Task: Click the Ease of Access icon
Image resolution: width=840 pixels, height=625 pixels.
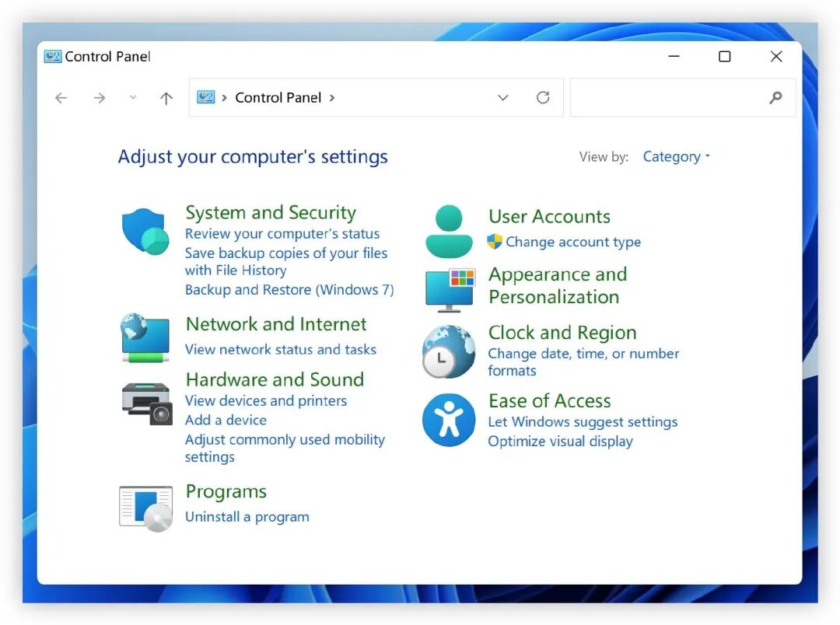Action: (x=449, y=420)
